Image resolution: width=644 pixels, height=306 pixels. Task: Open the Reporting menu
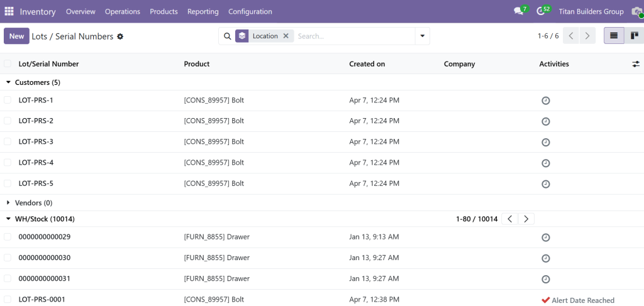coord(203,11)
